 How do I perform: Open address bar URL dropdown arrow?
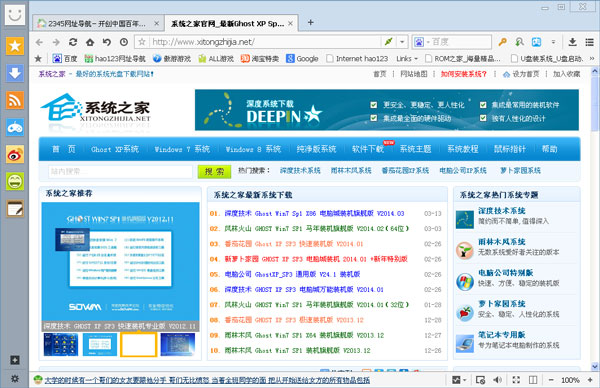tap(402, 42)
